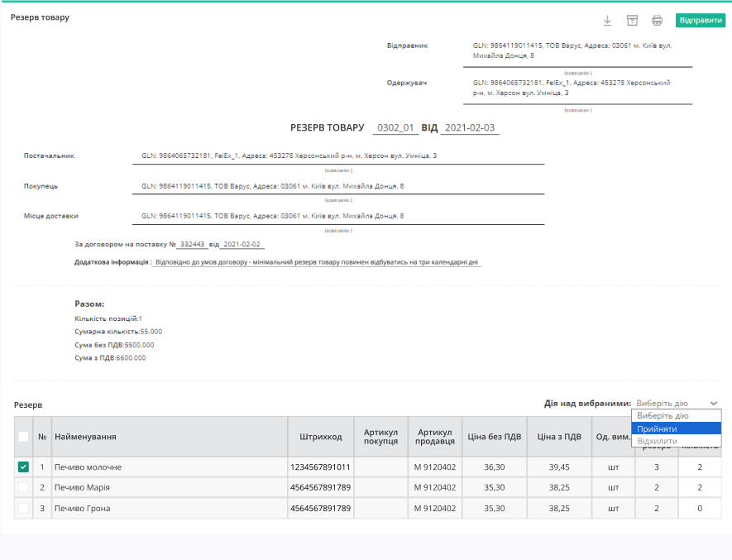Viewport: 732px width, 560px height.
Task: Click the Ціна без ПДВ column header
Action: point(495,437)
